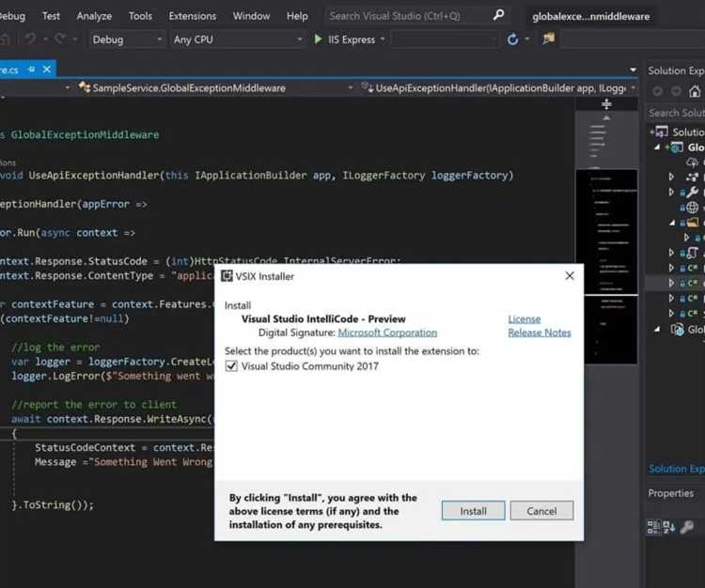Click Solution Explorer Home icon

pyautogui.click(x=695, y=92)
